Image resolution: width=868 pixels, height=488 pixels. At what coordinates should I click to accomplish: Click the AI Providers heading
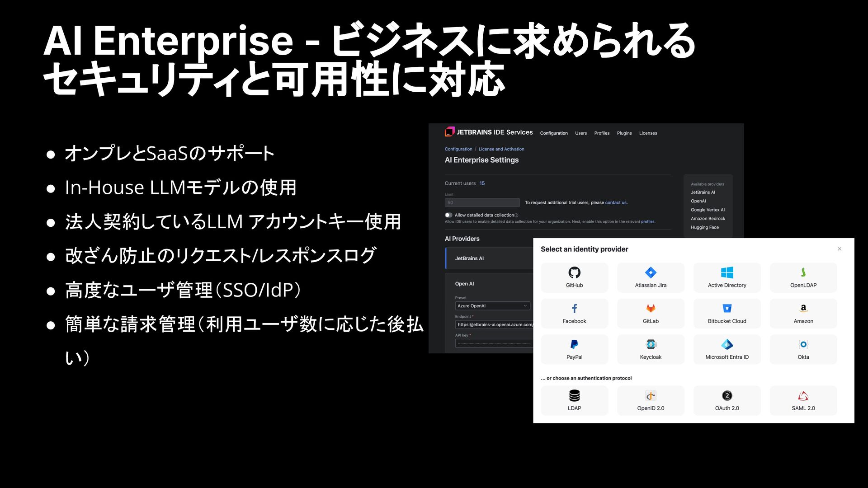(462, 239)
